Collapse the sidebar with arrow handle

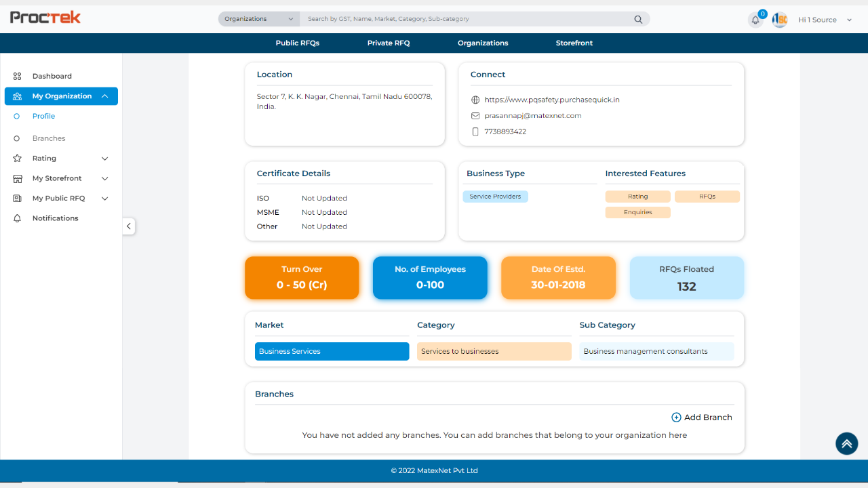[129, 226]
